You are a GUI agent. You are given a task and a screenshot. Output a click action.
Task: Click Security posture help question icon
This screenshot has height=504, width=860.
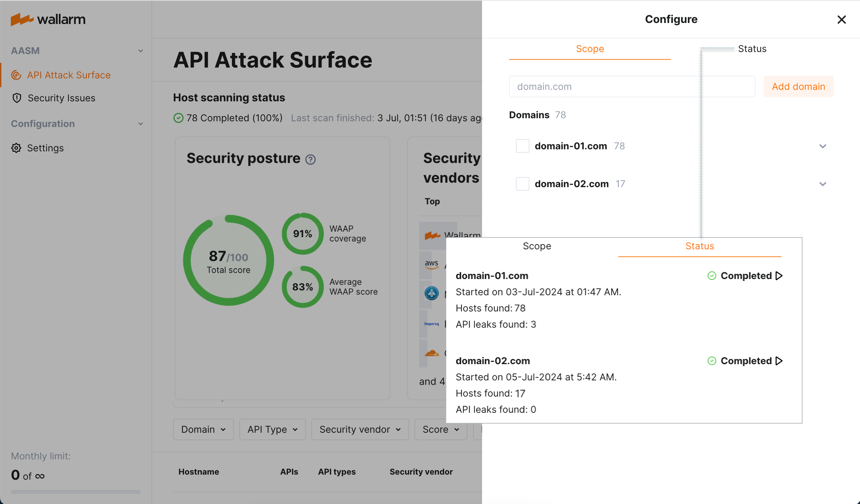point(310,159)
